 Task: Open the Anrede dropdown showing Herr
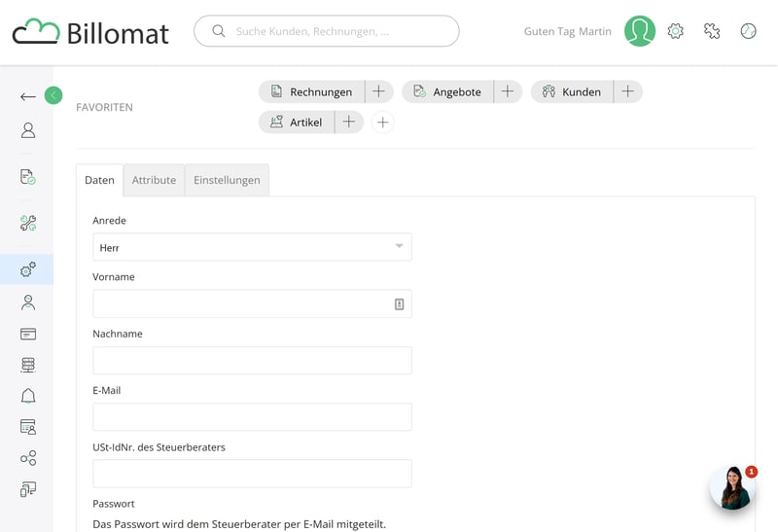pos(252,247)
